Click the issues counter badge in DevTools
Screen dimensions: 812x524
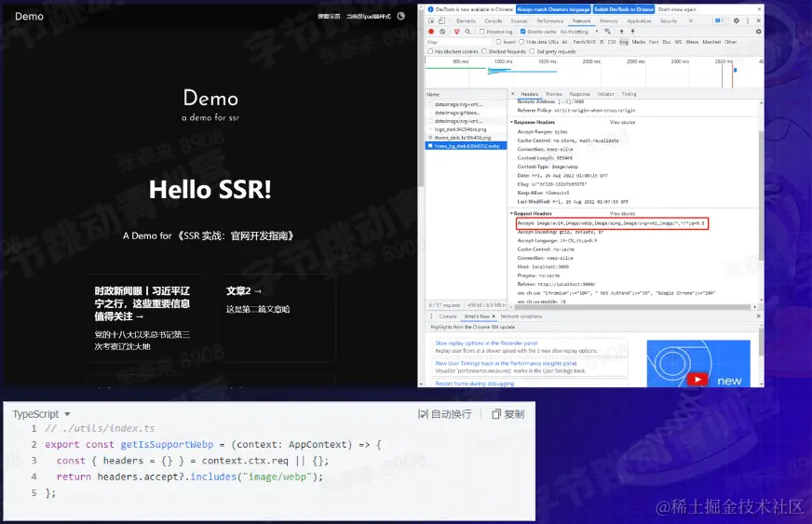click(x=719, y=20)
